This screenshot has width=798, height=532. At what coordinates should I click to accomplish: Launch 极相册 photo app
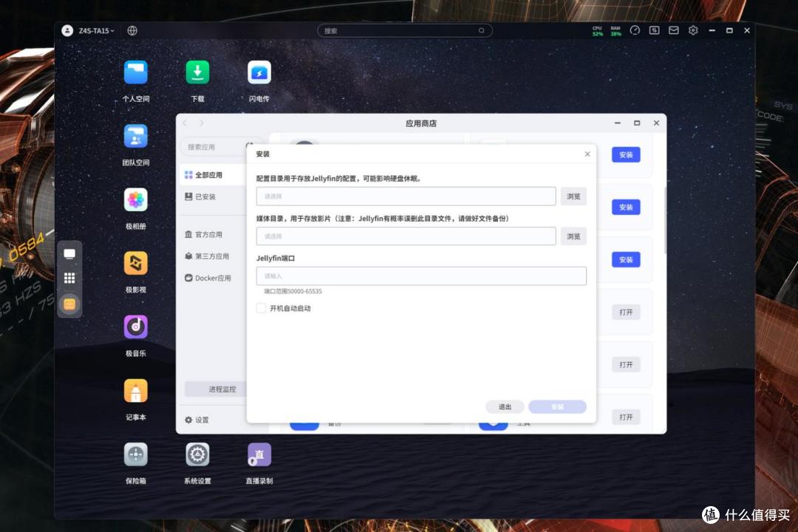[135, 200]
